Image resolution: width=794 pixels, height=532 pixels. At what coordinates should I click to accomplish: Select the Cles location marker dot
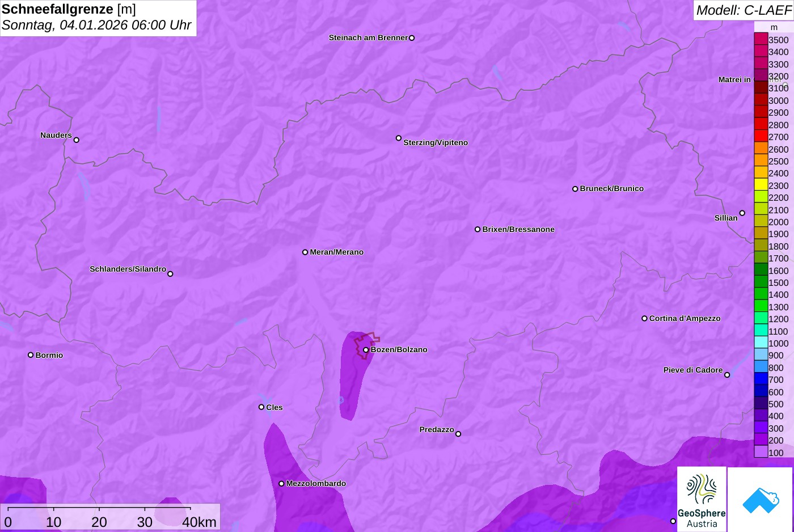click(x=261, y=407)
